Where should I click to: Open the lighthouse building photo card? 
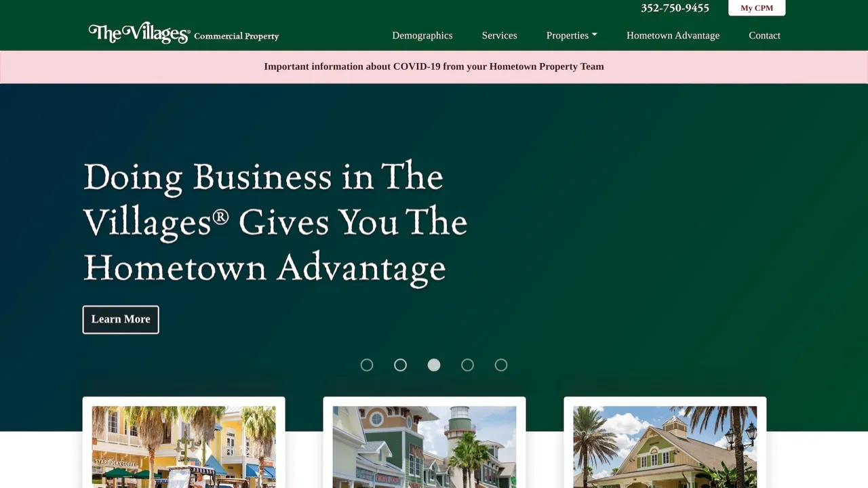[x=425, y=443]
